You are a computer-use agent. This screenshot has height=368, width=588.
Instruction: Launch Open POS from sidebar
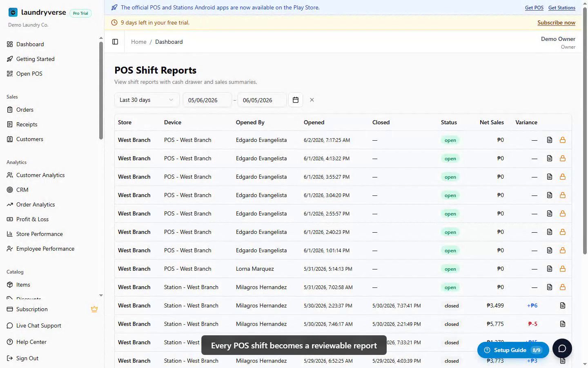coord(24,74)
